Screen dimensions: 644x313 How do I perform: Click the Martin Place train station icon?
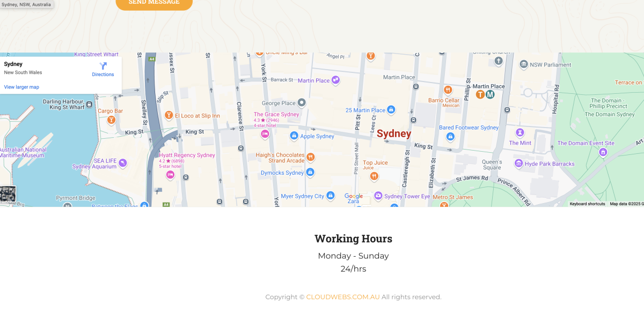pos(480,95)
